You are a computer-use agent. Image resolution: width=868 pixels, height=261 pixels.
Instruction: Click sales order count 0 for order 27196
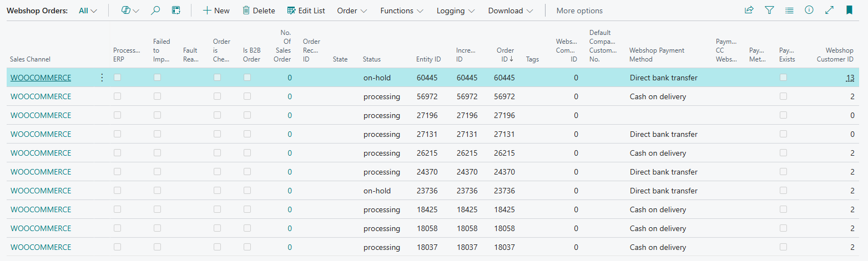point(290,116)
